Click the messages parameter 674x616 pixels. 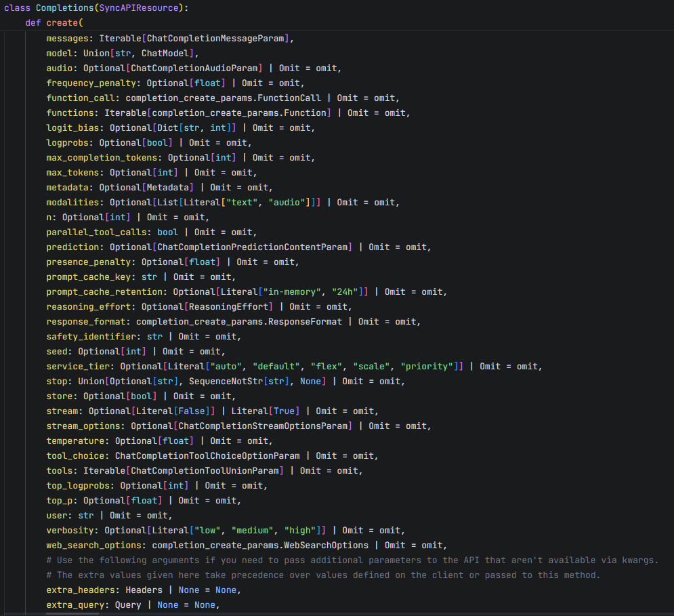pyautogui.click(x=68, y=38)
